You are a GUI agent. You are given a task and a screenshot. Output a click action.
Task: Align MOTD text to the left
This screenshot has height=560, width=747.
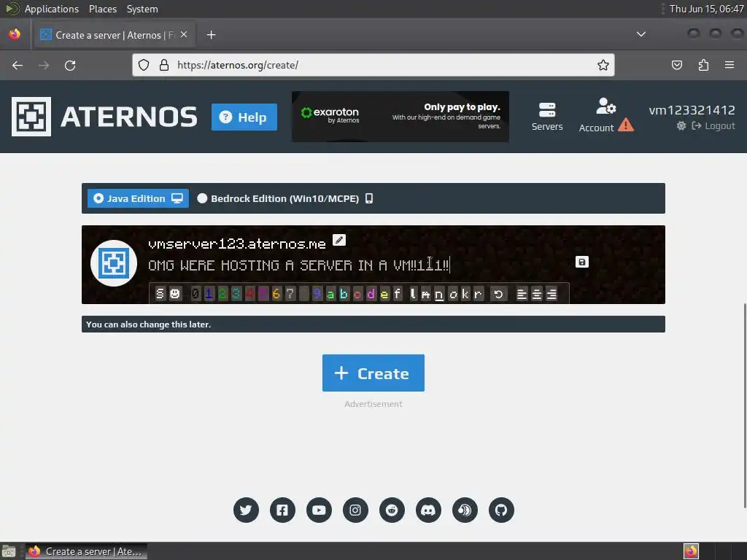tap(522, 295)
